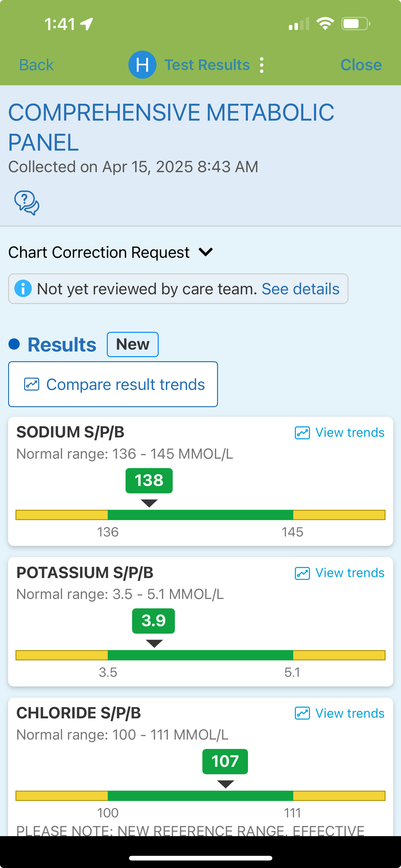Open See details link

pos(300,289)
